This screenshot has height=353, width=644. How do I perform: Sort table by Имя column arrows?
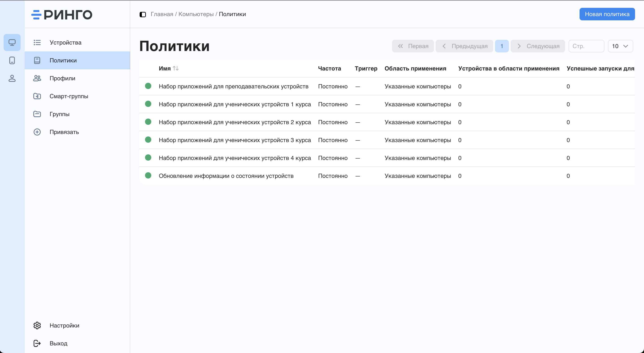pos(176,68)
